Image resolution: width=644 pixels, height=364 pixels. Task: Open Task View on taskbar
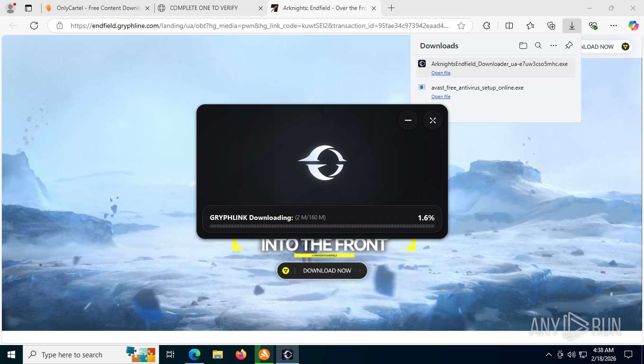170,355
